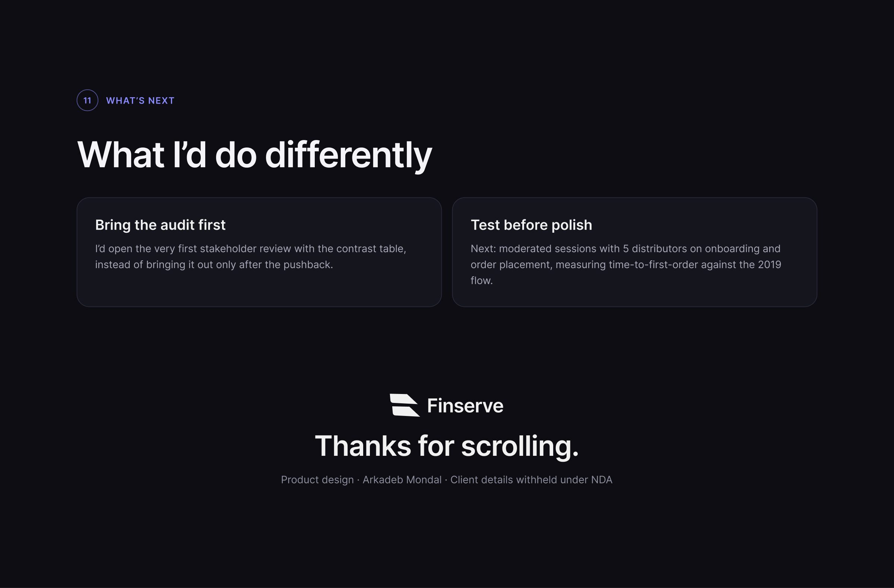Click the circled number 11 badge
Viewport: 894px width, 588px height.
tap(88, 100)
